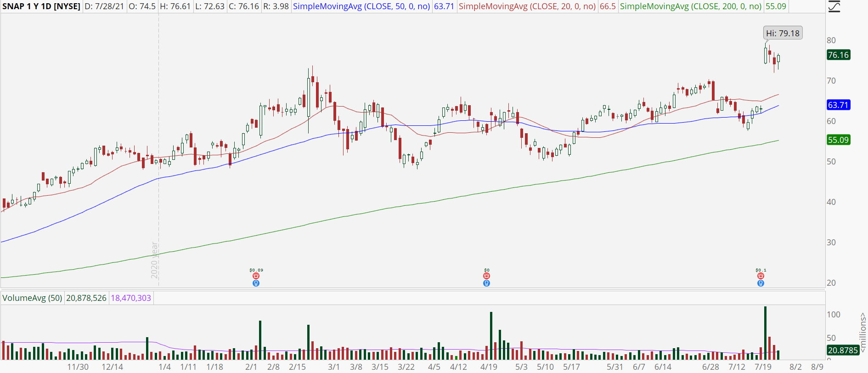Select the D: 7/28/21 date readout
868x373 pixels.
tap(104, 6)
